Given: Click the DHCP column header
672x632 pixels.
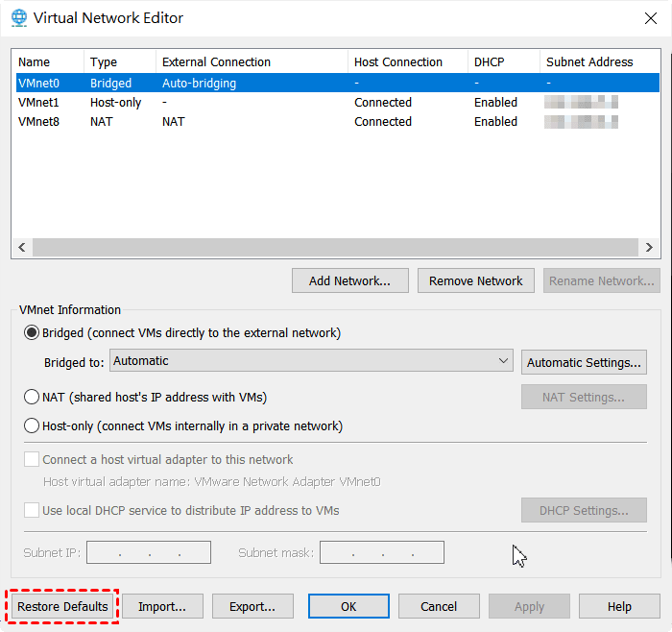Looking at the screenshot, I should click(504, 62).
